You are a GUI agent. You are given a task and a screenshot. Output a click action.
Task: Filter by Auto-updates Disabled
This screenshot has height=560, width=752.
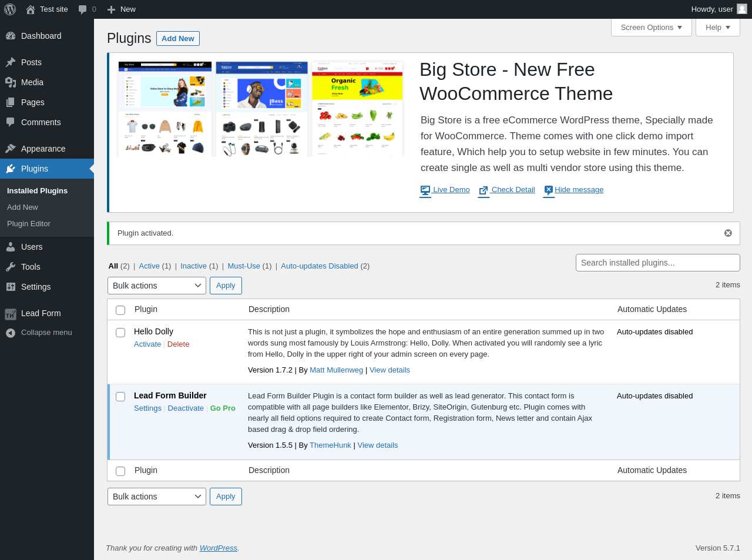320,266
